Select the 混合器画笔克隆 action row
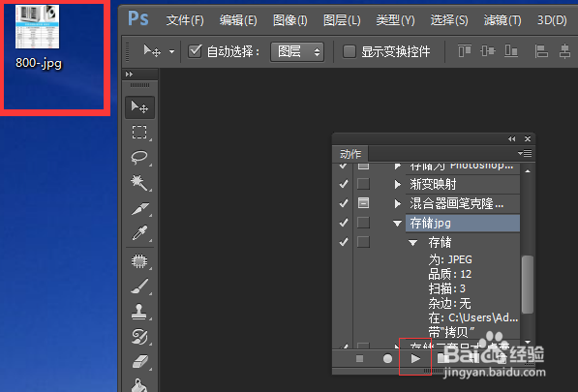Image resolution: width=578 pixels, height=392 pixels. (463, 203)
